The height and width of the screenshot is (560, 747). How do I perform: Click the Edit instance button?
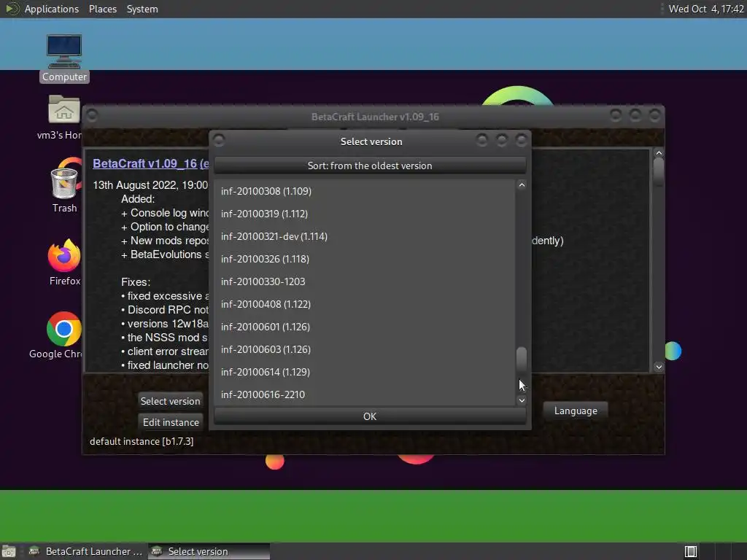point(171,422)
